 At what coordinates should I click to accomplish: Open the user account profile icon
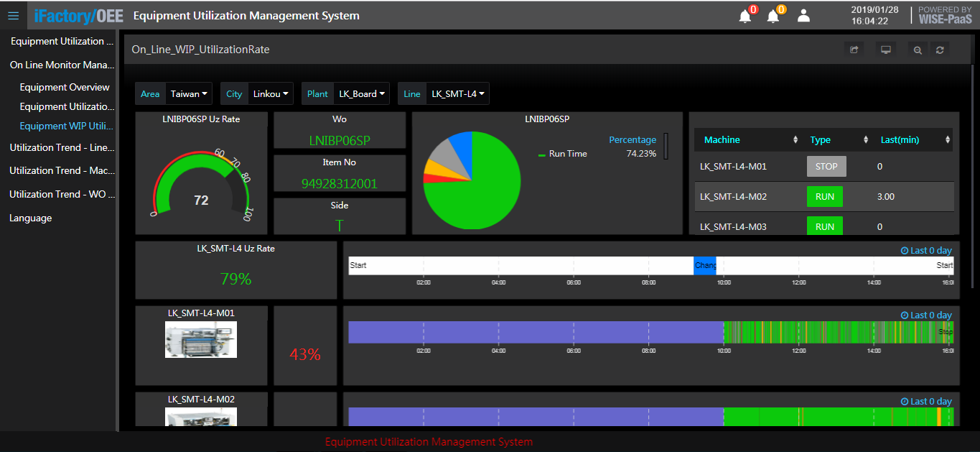point(803,15)
